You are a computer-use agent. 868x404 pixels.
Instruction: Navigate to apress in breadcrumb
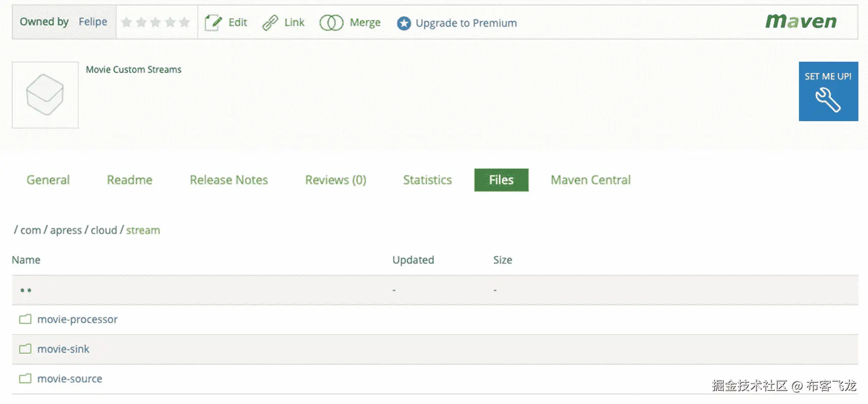tap(66, 231)
